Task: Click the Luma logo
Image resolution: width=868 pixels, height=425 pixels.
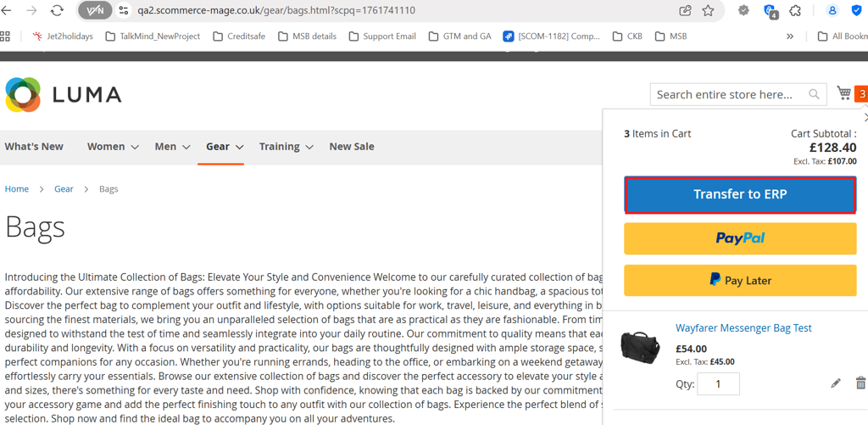Action: click(64, 94)
